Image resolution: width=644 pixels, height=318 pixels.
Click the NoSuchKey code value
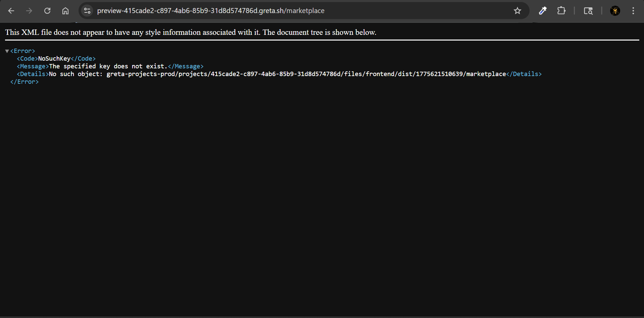54,59
